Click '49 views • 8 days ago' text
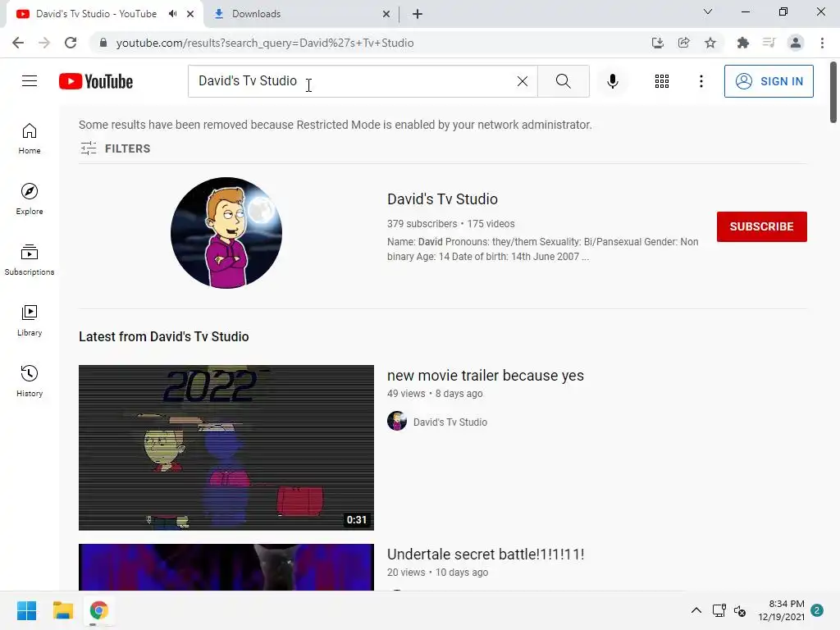Viewport: 840px width, 630px height. click(435, 394)
